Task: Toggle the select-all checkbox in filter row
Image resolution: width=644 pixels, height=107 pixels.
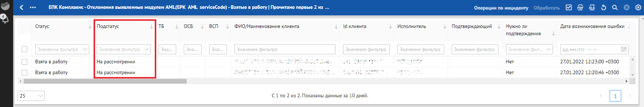Action: click(24, 49)
